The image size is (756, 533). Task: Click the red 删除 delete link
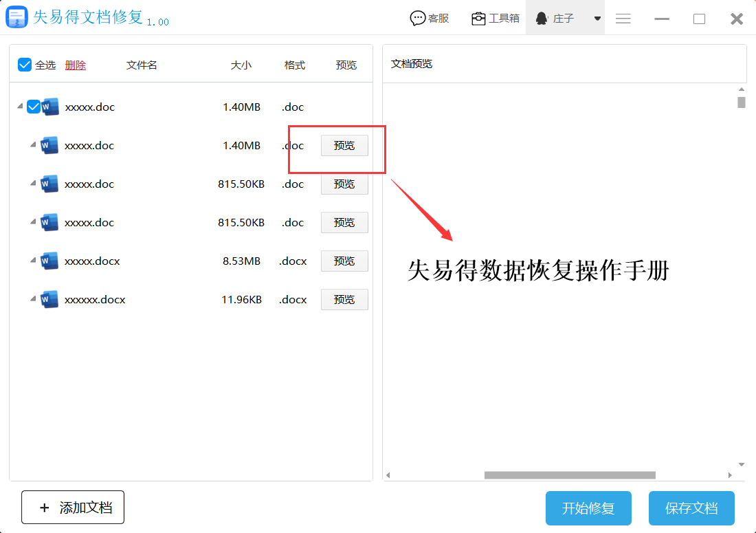coord(75,65)
